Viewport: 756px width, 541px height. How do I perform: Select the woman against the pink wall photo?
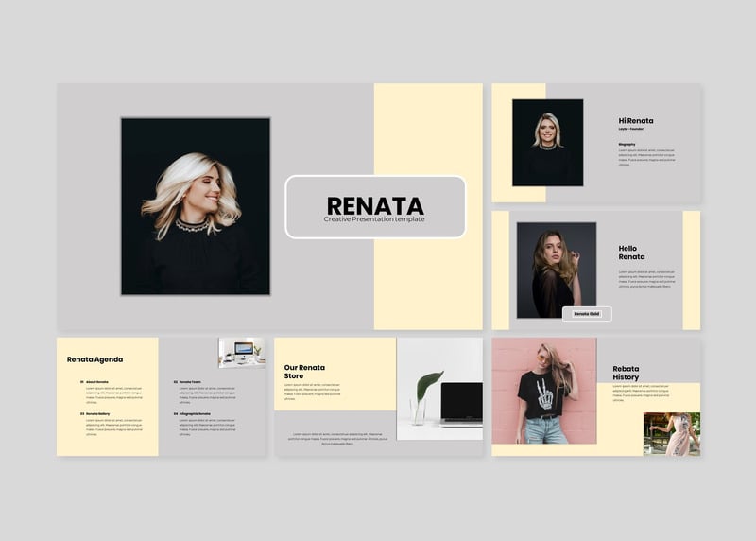(x=544, y=391)
